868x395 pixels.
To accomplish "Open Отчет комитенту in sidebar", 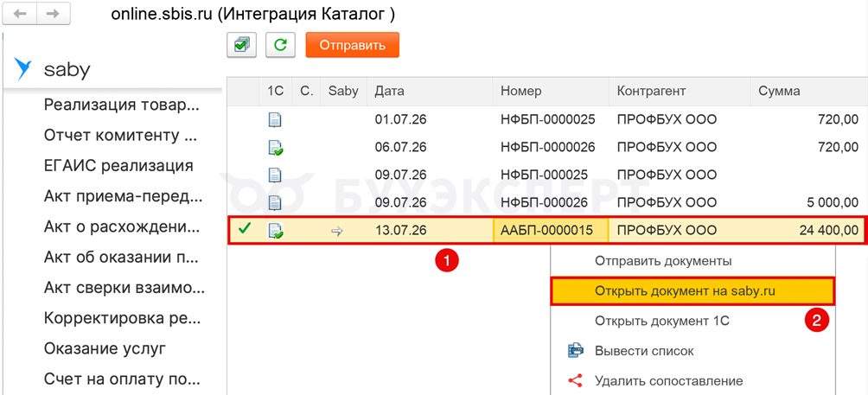I will (x=121, y=136).
